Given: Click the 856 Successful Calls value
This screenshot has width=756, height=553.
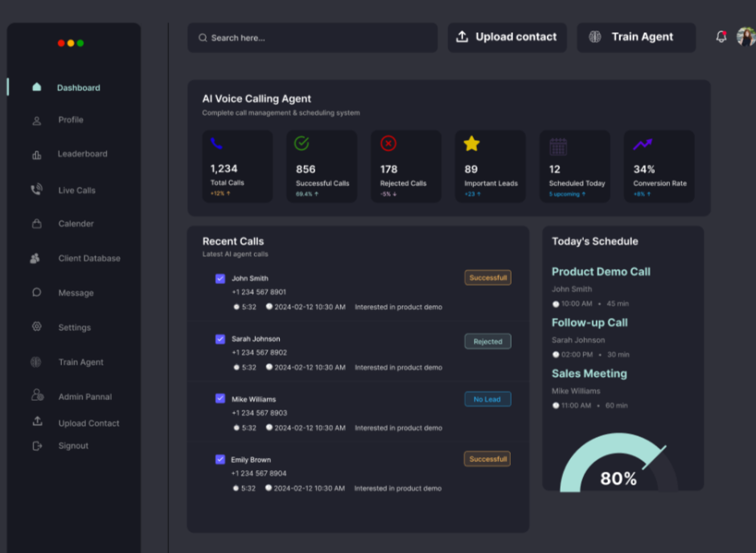Looking at the screenshot, I should coord(306,169).
